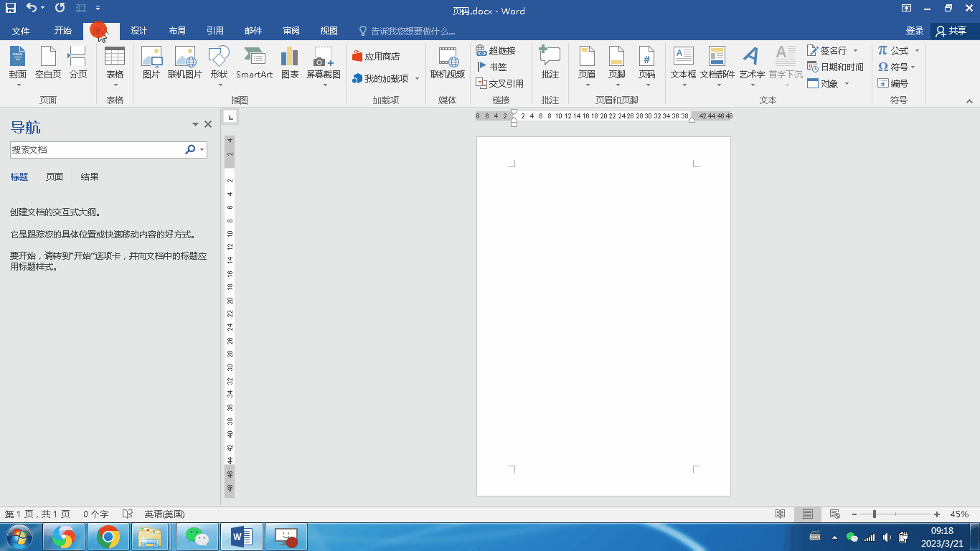
Task: Open Chrome from the Windows taskbar
Action: click(108, 537)
